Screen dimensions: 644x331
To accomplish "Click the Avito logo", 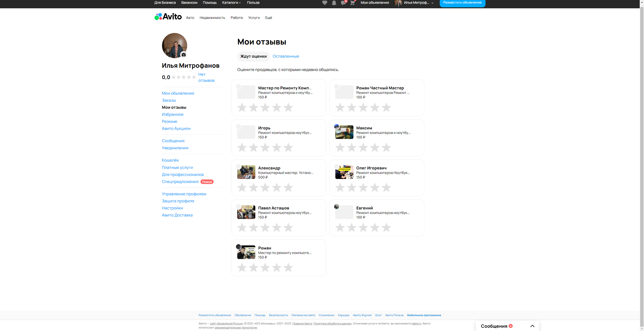I will [168, 17].
